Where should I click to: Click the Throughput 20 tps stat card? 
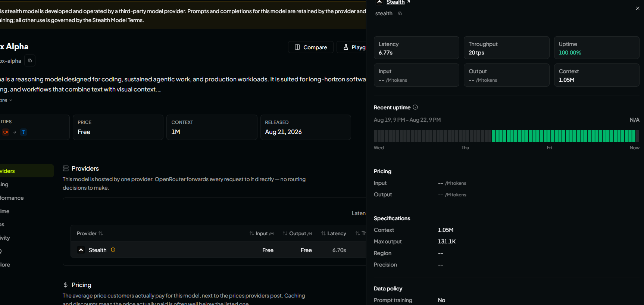[x=506, y=48]
